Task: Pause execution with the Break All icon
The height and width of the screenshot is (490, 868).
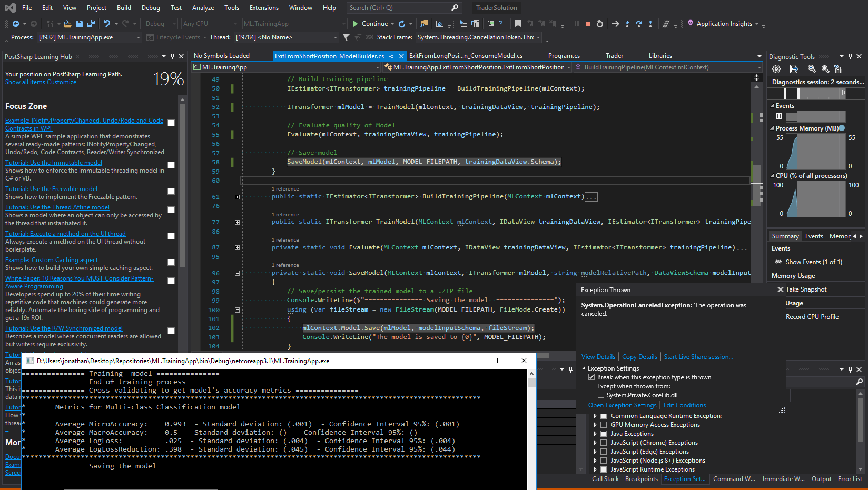Action: pyautogui.click(x=577, y=24)
